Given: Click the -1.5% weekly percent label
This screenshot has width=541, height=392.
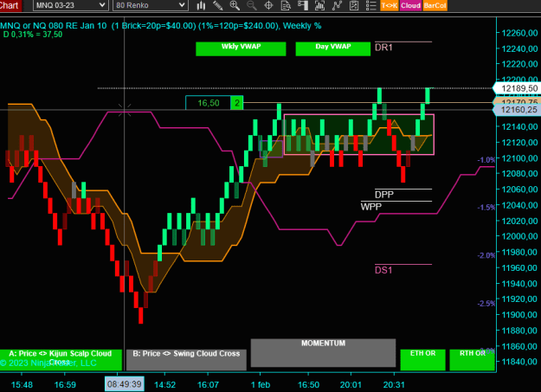Looking at the screenshot, I should [x=486, y=208].
